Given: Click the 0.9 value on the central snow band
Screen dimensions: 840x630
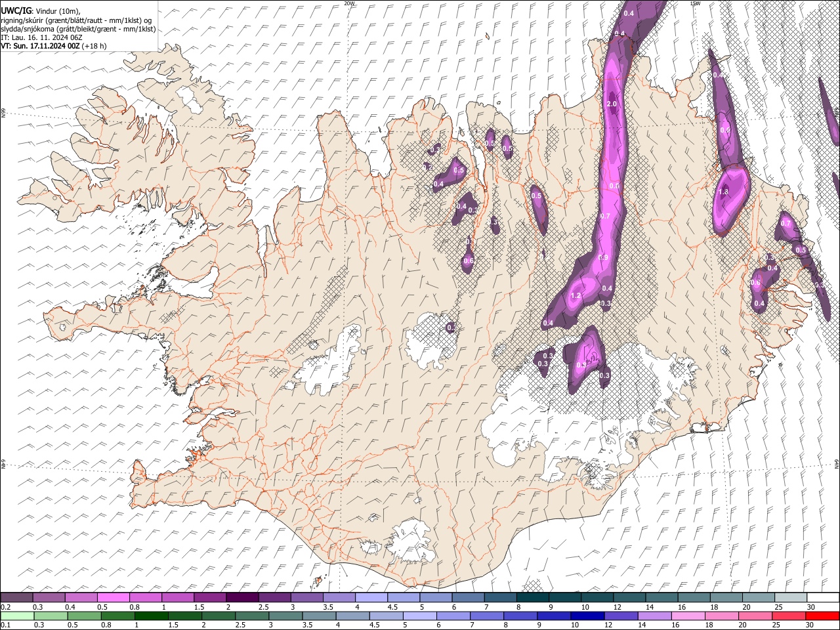Looking at the screenshot, I should [x=604, y=257].
